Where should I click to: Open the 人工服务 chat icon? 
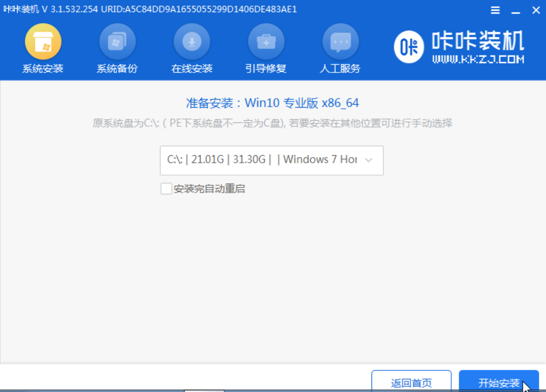[340, 42]
